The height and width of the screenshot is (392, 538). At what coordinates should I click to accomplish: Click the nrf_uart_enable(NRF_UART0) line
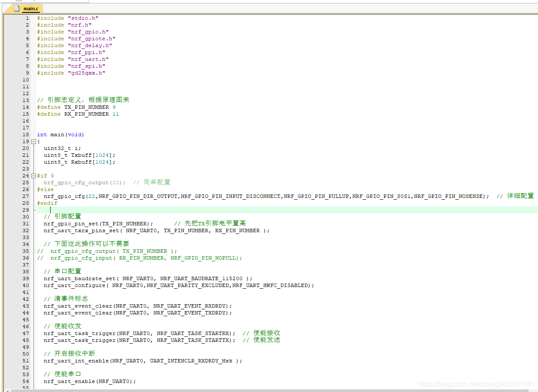pos(90,381)
